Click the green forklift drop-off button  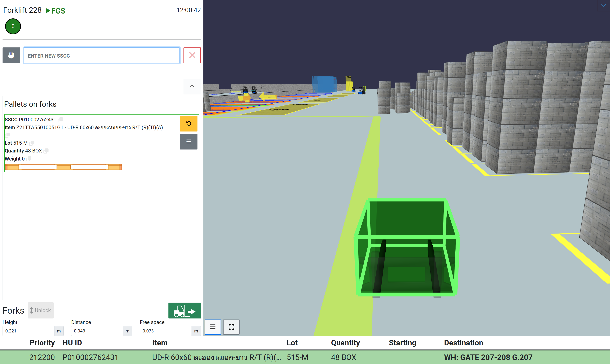click(184, 310)
